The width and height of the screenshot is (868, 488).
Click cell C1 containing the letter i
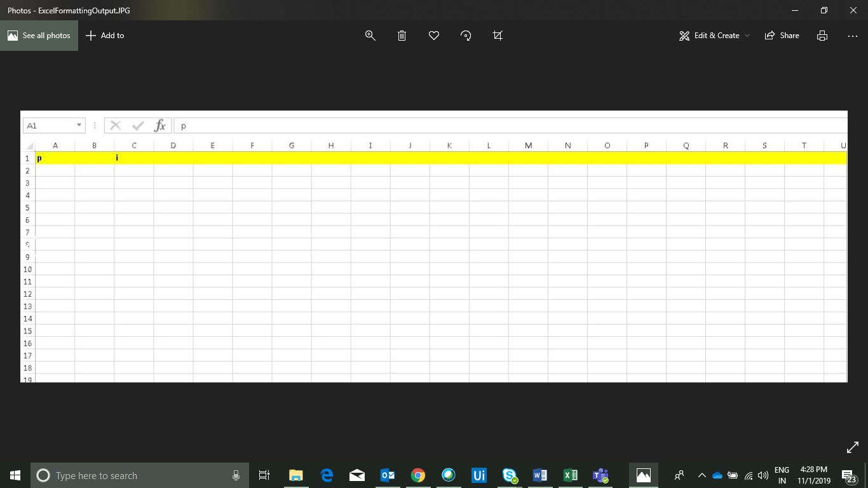click(x=133, y=158)
